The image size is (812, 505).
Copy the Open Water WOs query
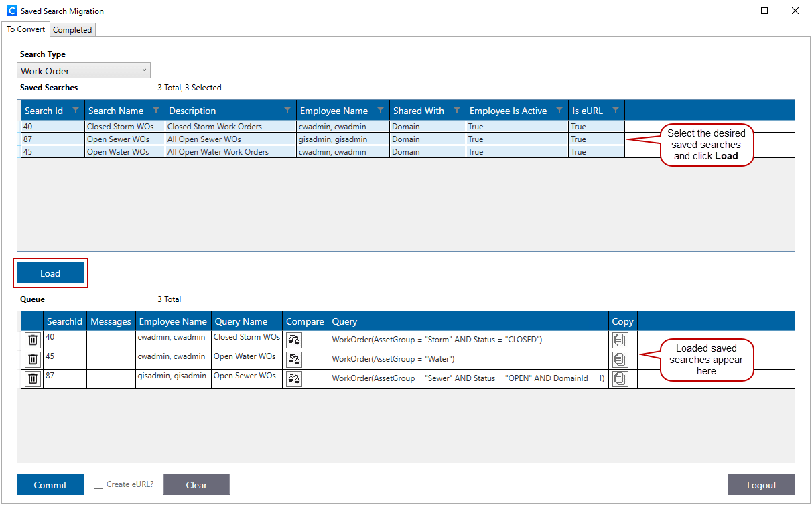point(620,360)
